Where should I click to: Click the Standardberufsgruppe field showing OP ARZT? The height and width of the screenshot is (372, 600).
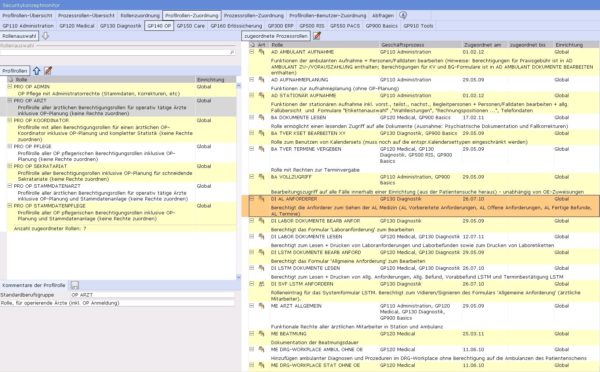coord(153,295)
